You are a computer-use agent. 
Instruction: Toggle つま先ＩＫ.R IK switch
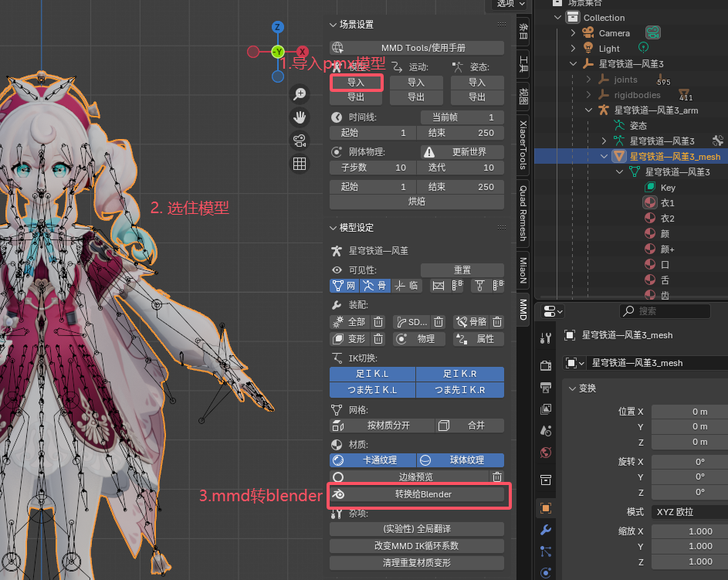[x=460, y=390]
